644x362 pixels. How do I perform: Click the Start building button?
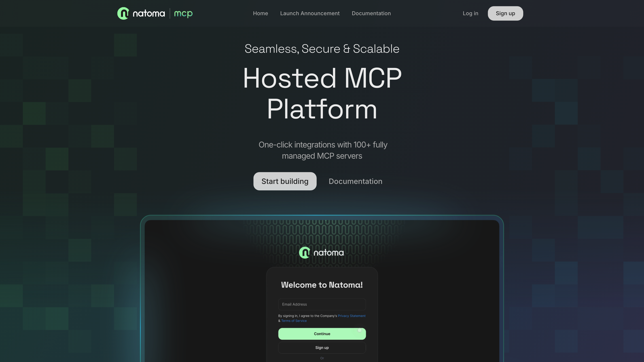pos(285,181)
